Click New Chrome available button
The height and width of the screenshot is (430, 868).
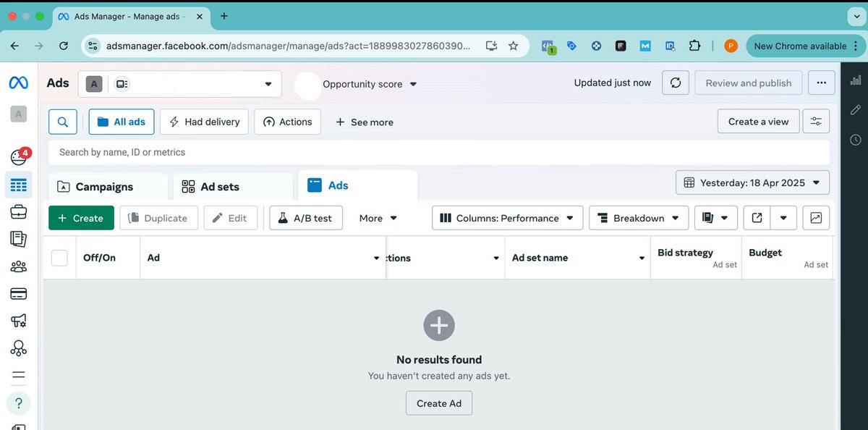tap(805, 46)
